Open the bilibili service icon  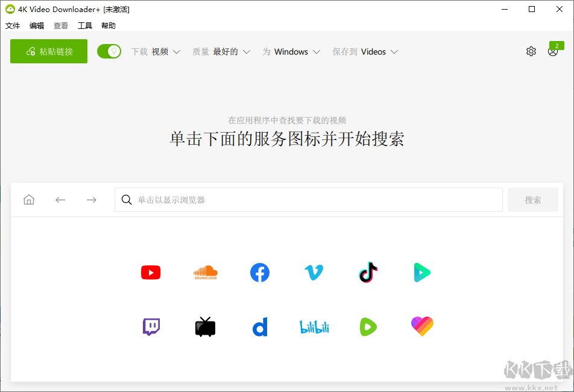(314, 327)
